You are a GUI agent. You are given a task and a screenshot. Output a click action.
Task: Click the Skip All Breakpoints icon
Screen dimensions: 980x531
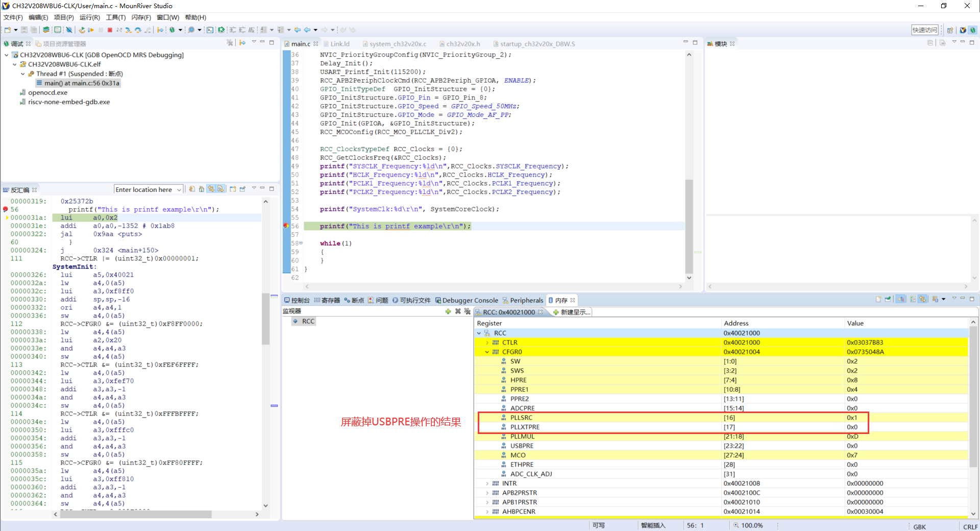click(69, 30)
